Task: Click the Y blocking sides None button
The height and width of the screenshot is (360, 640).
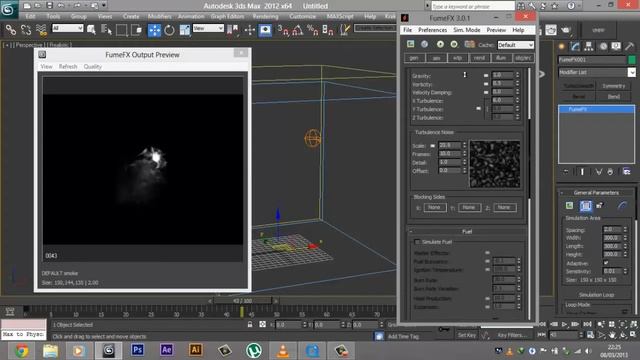Action: coord(469,207)
